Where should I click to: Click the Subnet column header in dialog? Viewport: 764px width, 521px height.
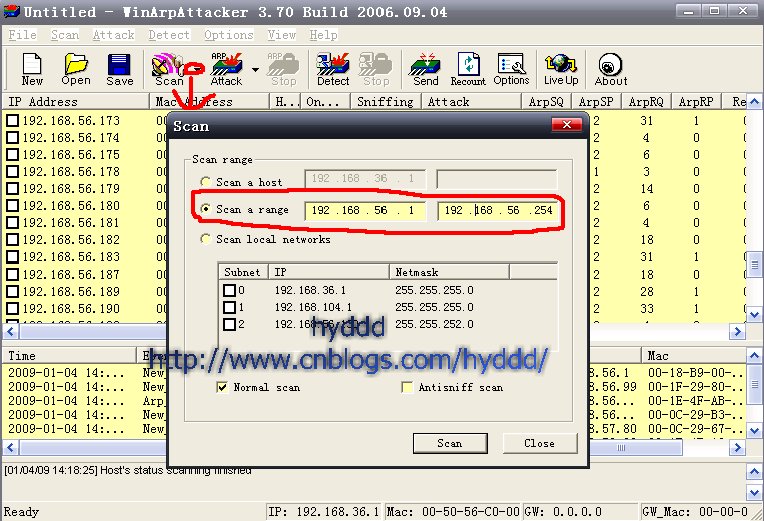243,272
